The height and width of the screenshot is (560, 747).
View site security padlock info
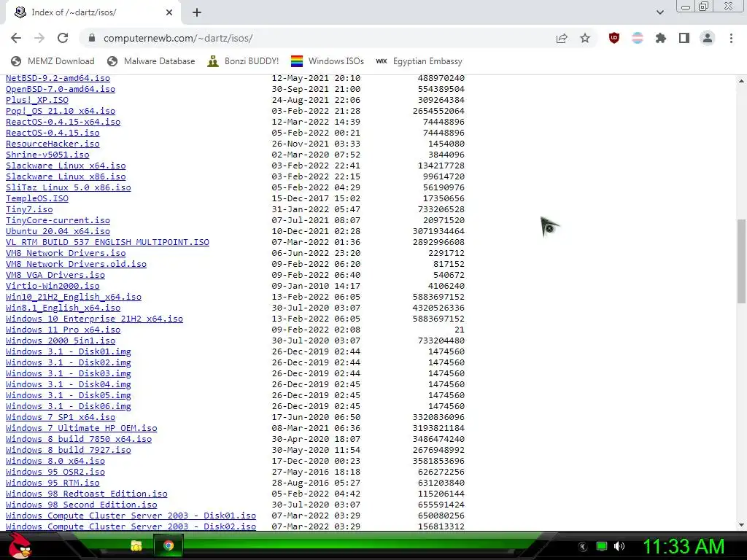click(x=93, y=38)
